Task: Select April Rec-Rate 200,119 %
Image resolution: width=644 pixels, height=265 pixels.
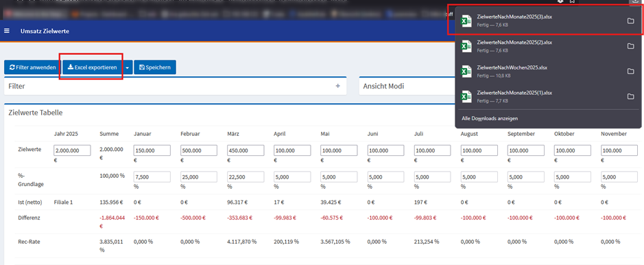Action: coord(286,242)
